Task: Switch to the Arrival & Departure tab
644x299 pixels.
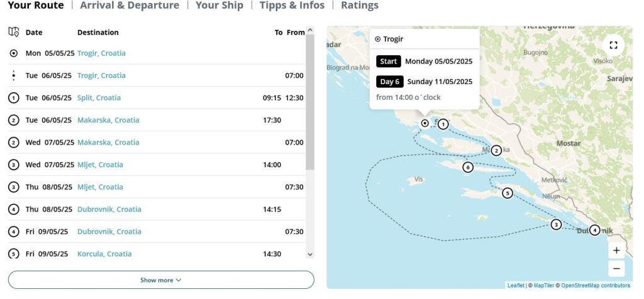Action: click(130, 6)
